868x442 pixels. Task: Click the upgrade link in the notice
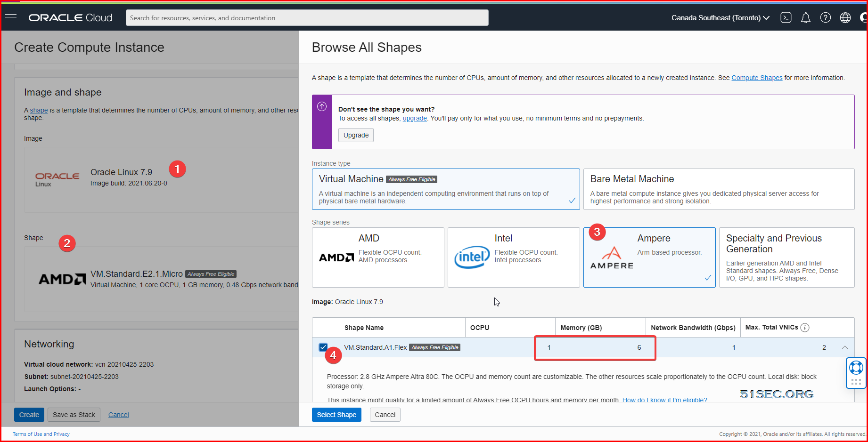[x=415, y=118]
